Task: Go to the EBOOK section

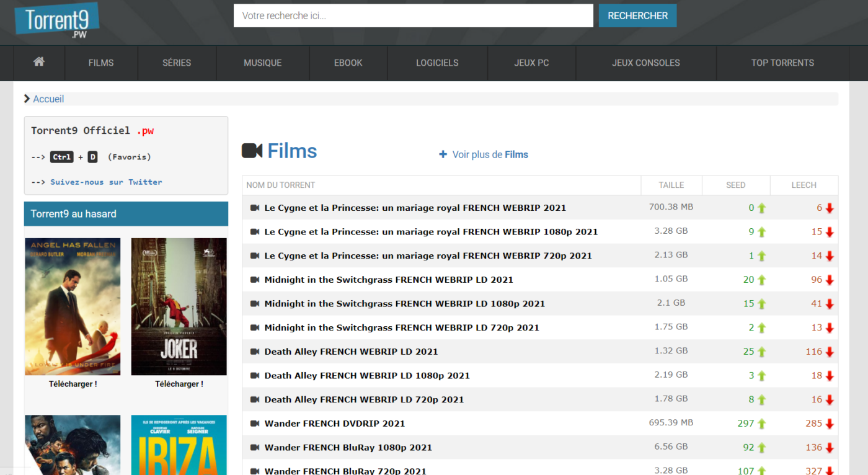Action: click(348, 63)
